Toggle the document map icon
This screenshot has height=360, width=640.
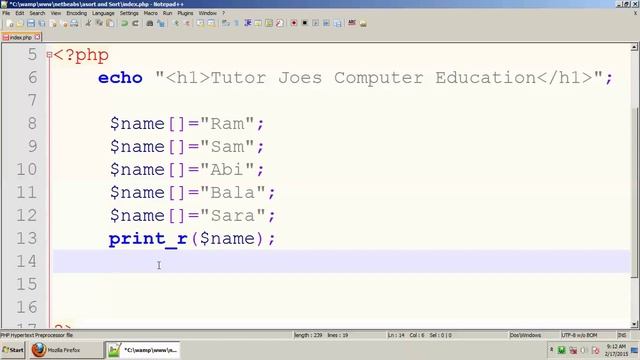[x=269, y=23]
